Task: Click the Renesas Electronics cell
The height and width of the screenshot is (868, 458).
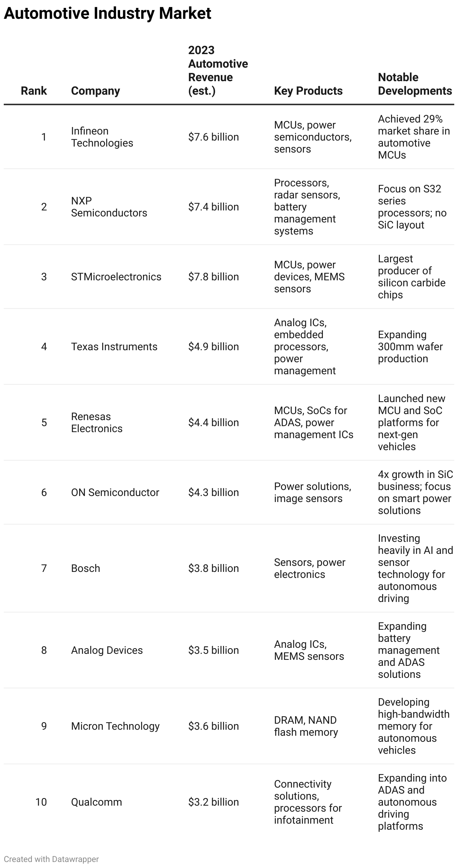Action: 97,422
